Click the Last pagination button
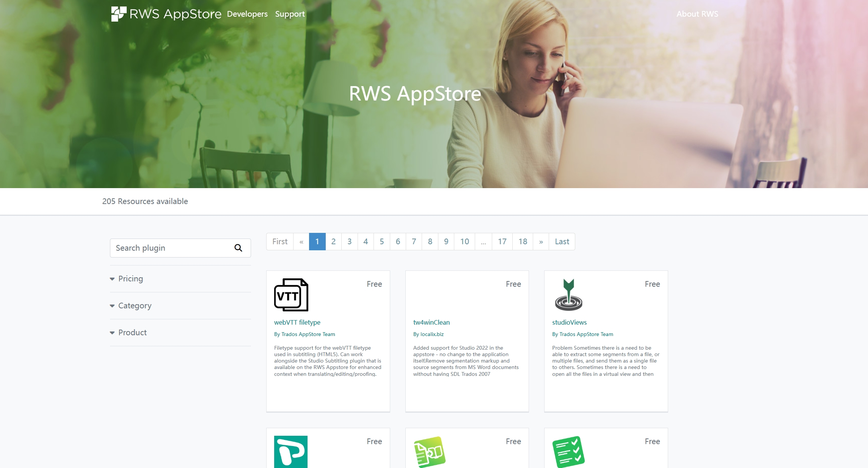Viewport: 868px width, 468px height. tap(562, 241)
